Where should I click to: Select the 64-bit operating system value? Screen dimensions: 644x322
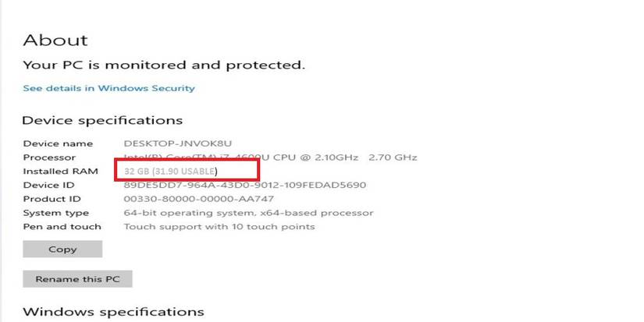[x=248, y=213]
